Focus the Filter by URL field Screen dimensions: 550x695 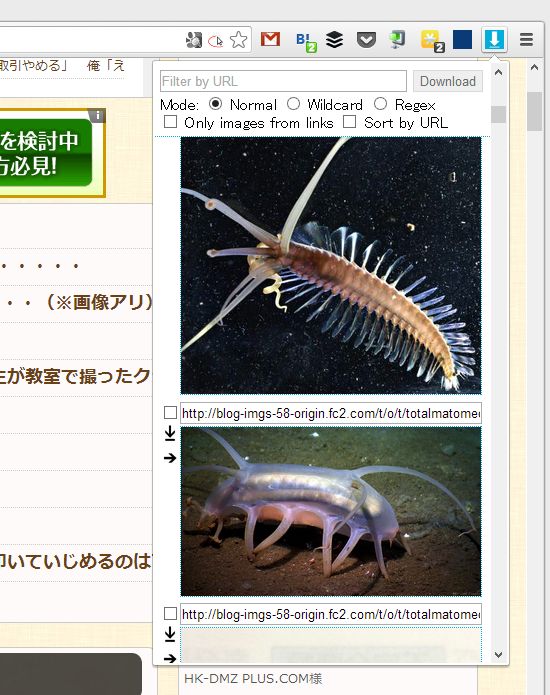pos(283,81)
